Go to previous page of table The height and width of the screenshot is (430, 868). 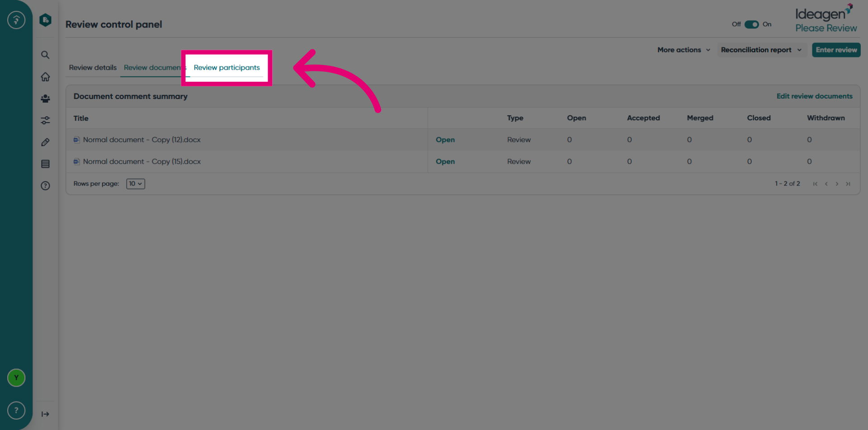[x=826, y=184]
